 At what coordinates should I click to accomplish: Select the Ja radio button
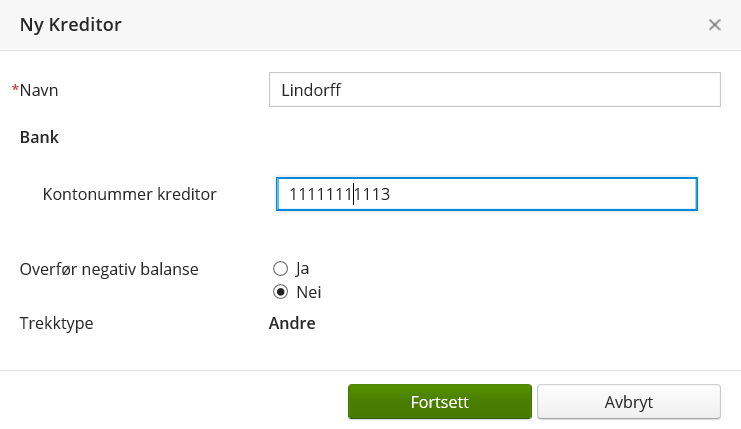(281, 268)
